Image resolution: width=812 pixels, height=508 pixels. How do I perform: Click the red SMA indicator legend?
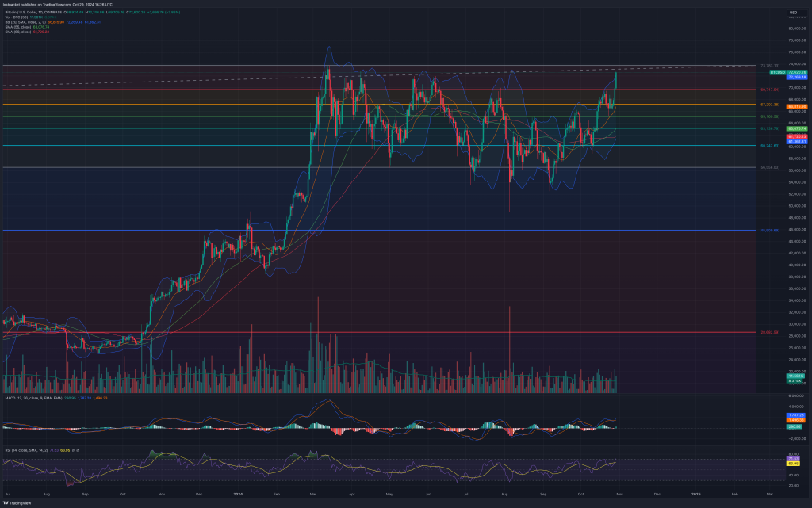click(18, 32)
